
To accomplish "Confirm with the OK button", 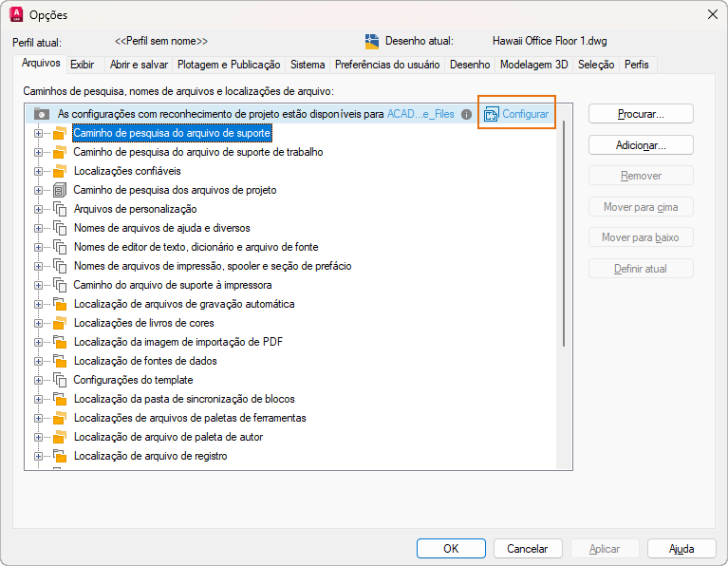I will coord(451,549).
